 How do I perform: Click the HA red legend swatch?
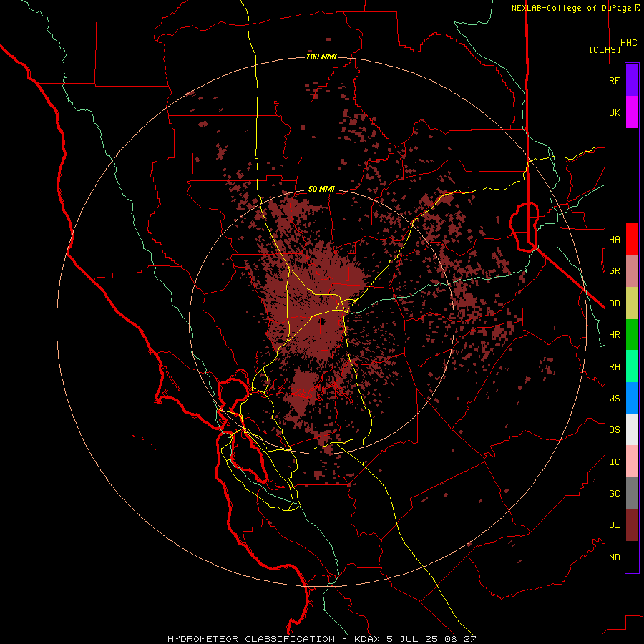point(632,239)
